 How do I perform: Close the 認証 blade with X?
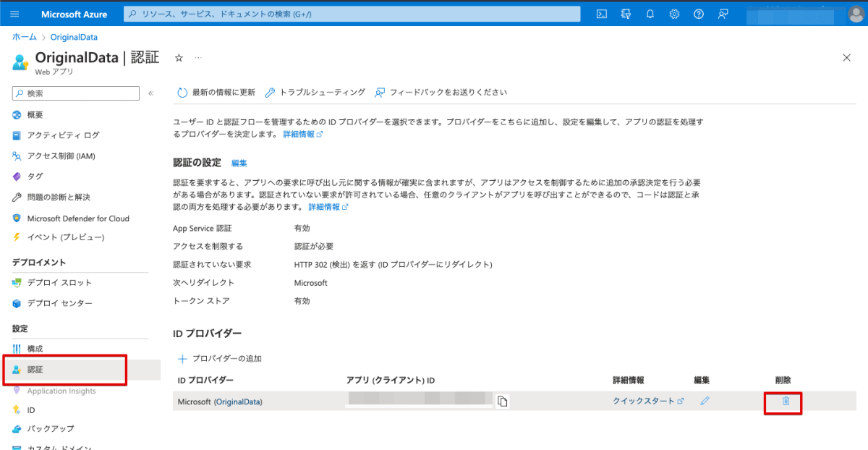[x=847, y=58]
